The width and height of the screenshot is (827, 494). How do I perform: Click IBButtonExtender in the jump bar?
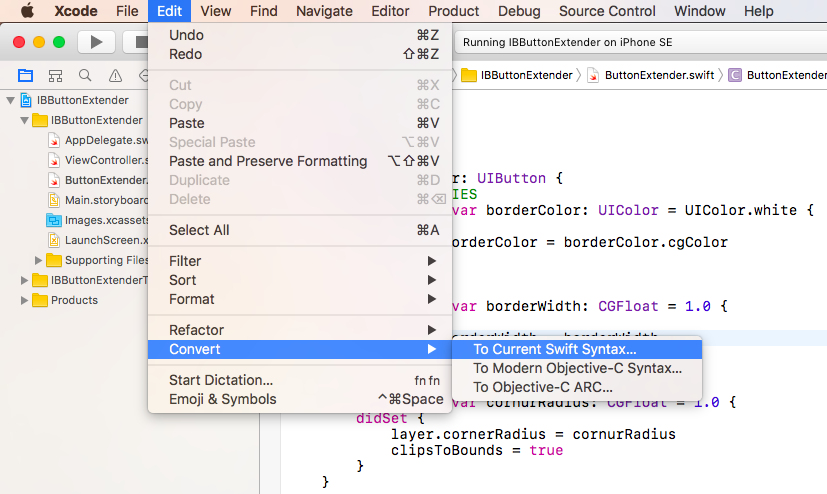click(x=526, y=75)
